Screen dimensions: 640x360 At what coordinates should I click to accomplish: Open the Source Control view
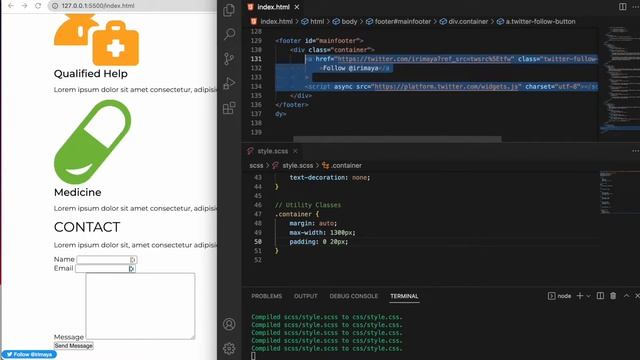click(x=229, y=59)
